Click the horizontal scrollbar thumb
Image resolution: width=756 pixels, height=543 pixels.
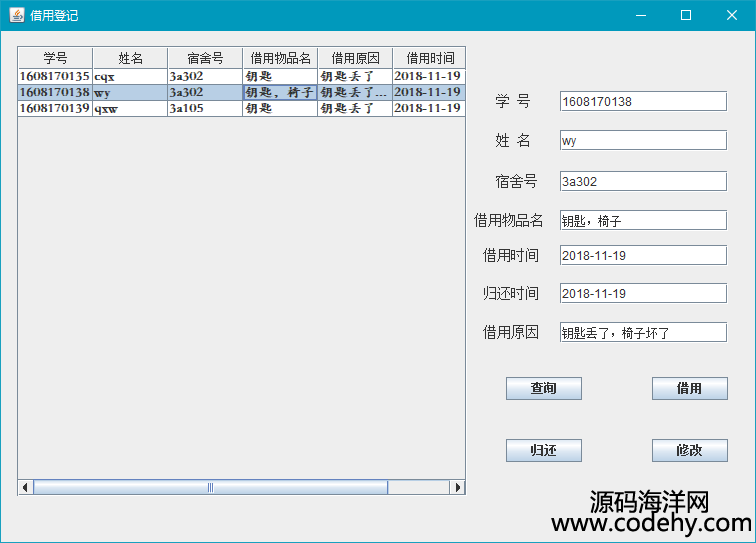[x=210, y=488]
